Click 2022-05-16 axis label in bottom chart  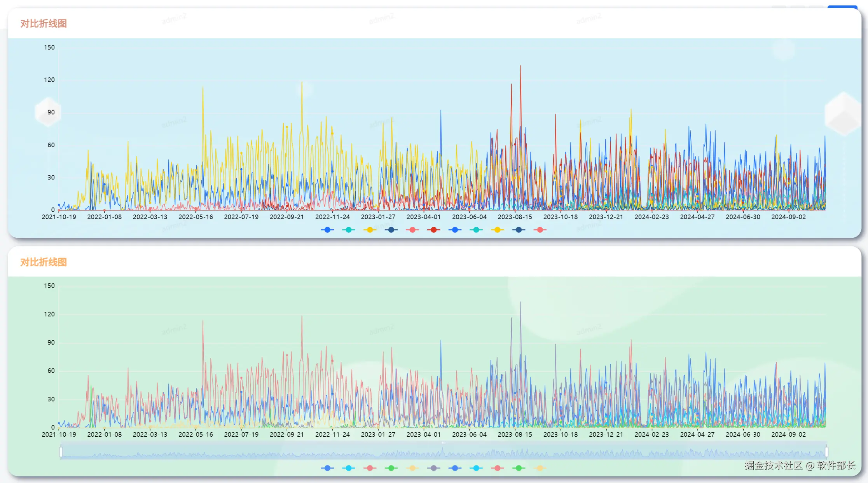(x=196, y=434)
